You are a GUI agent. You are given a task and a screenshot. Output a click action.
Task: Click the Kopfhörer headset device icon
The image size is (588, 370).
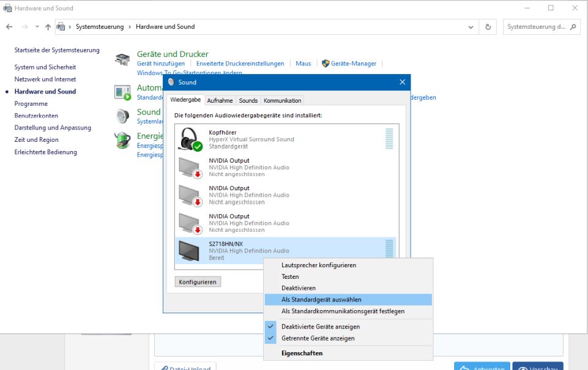pyautogui.click(x=190, y=139)
